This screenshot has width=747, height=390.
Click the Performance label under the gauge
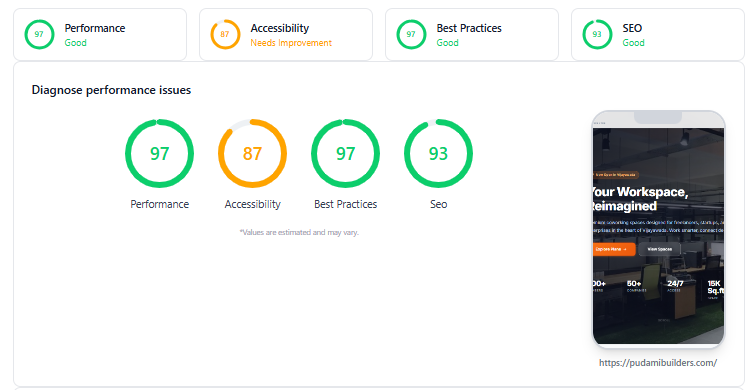pyautogui.click(x=160, y=204)
